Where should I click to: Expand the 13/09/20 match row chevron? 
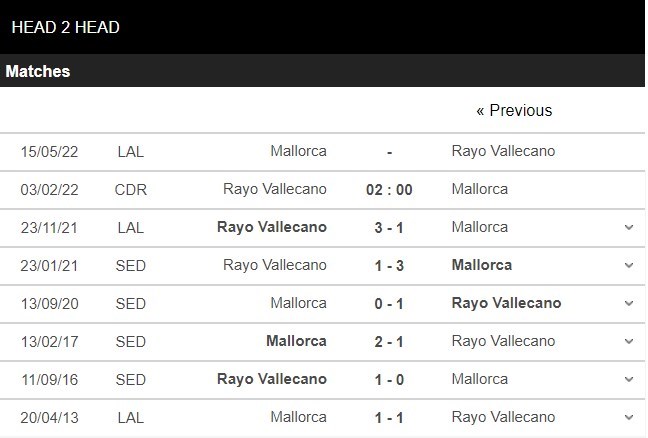point(629,303)
